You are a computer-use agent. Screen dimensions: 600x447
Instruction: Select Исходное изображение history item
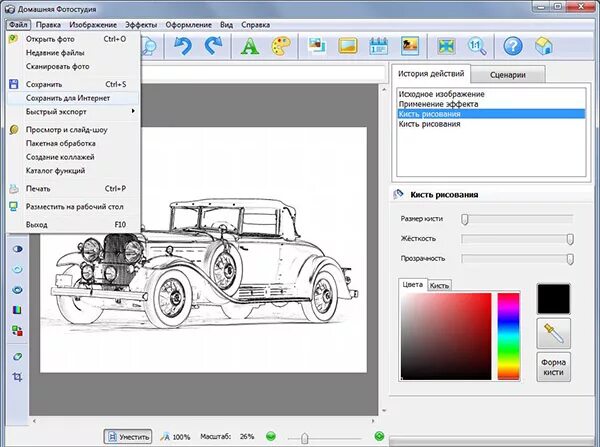491,94
